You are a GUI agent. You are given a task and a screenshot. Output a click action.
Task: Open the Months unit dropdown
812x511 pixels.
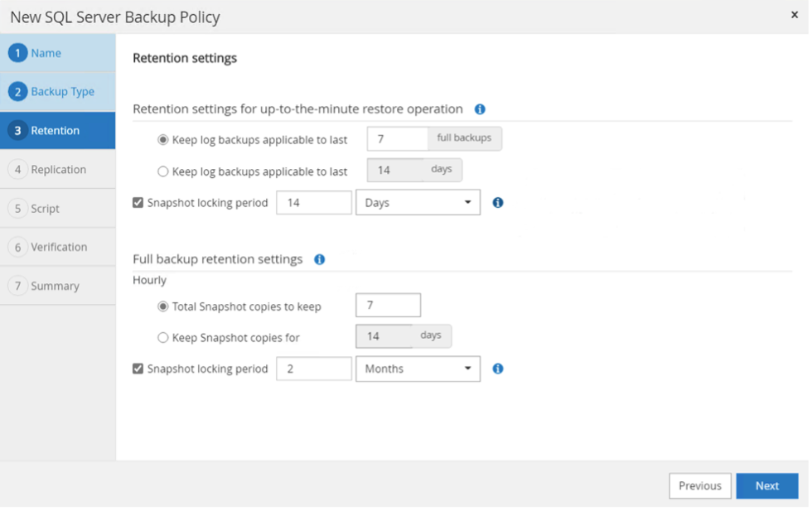point(418,369)
